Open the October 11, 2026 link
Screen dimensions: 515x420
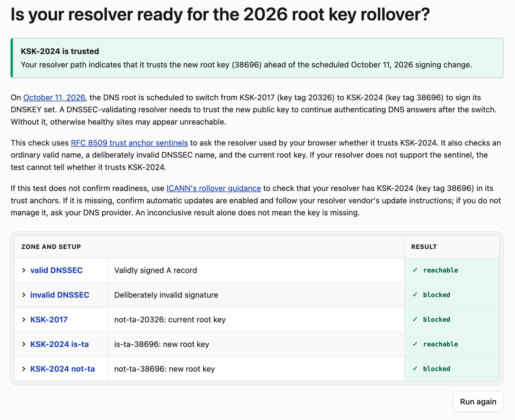pos(54,98)
